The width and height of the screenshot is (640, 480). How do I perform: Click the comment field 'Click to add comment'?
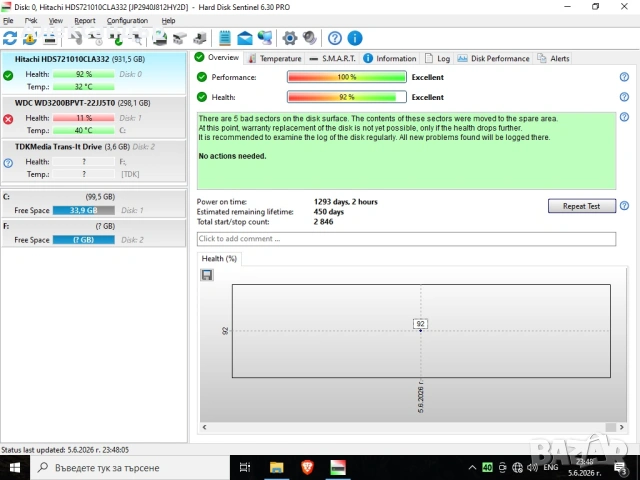coord(406,239)
